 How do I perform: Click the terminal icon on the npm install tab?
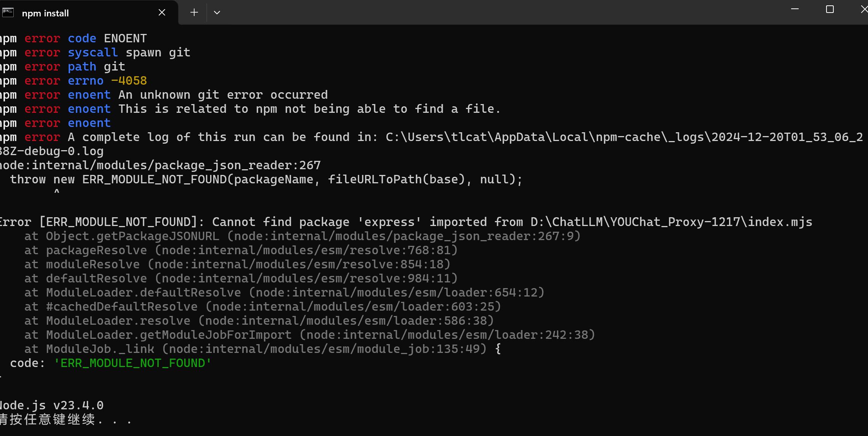coord(8,13)
